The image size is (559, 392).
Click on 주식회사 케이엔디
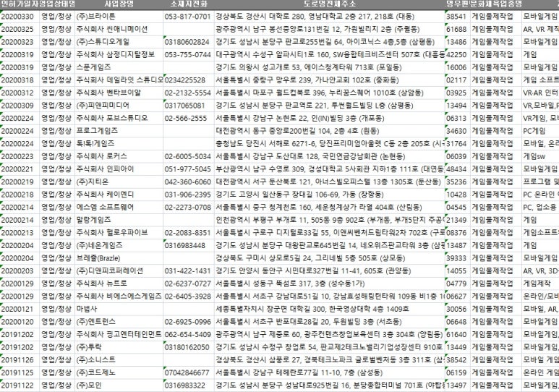pyautogui.click(x=119, y=195)
